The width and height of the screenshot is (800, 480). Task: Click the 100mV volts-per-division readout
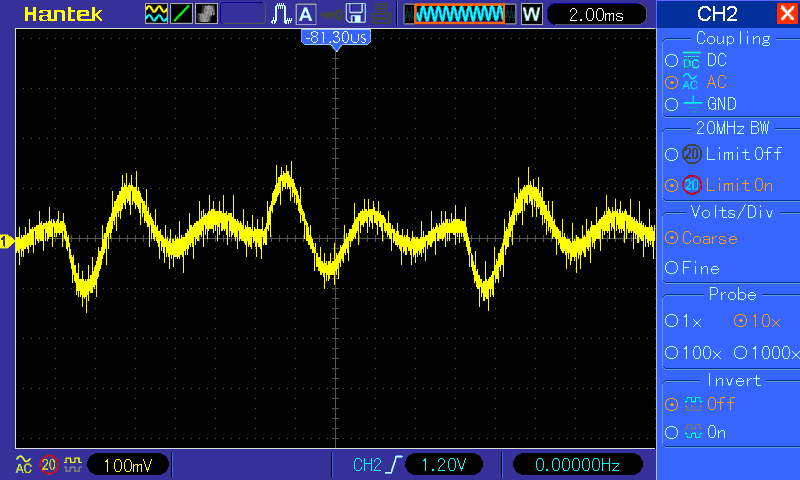pos(128,465)
